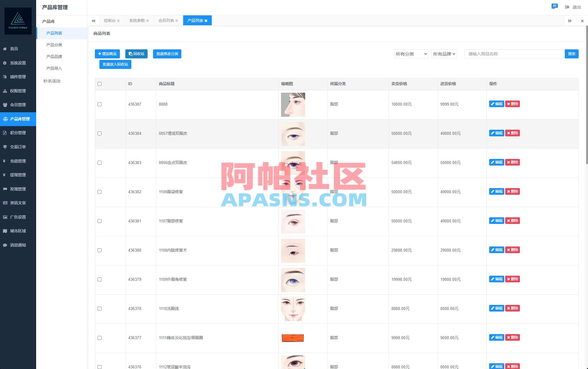The height and width of the screenshot is (369, 588).
Task: Check the row checkbox for product 436387
Action: coord(100,104)
